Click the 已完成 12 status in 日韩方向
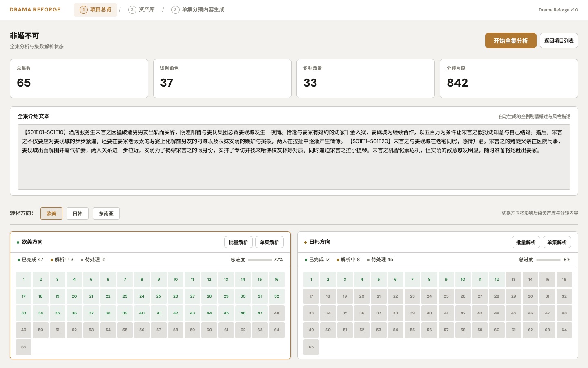 click(317, 260)
